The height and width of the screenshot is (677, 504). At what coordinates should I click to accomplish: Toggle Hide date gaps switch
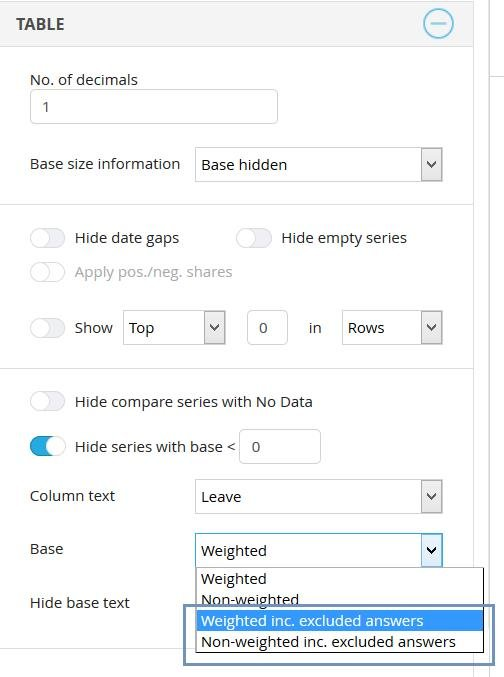48,238
